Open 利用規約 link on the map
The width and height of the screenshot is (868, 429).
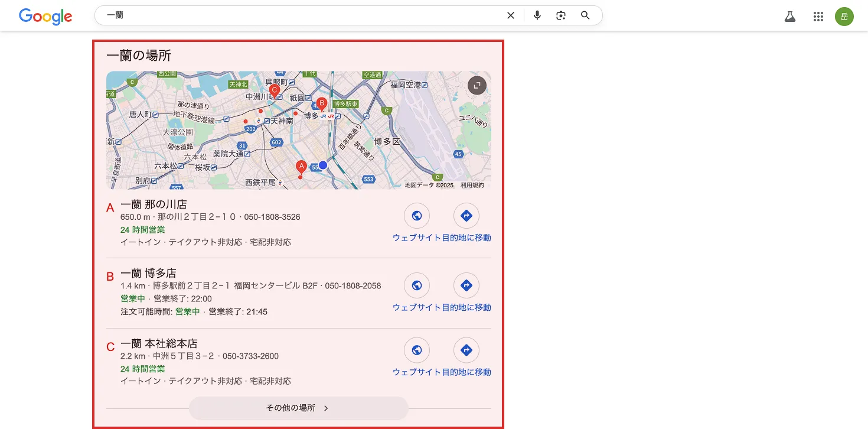472,185
